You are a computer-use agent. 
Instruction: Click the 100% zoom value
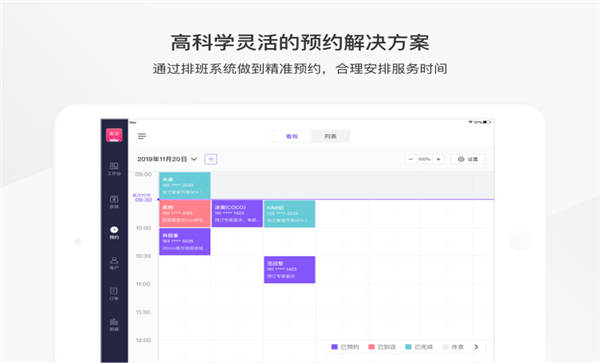coord(424,159)
